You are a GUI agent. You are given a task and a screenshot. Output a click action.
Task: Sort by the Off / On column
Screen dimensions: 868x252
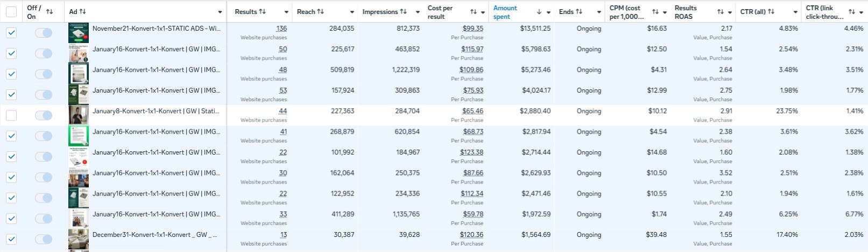(50, 12)
